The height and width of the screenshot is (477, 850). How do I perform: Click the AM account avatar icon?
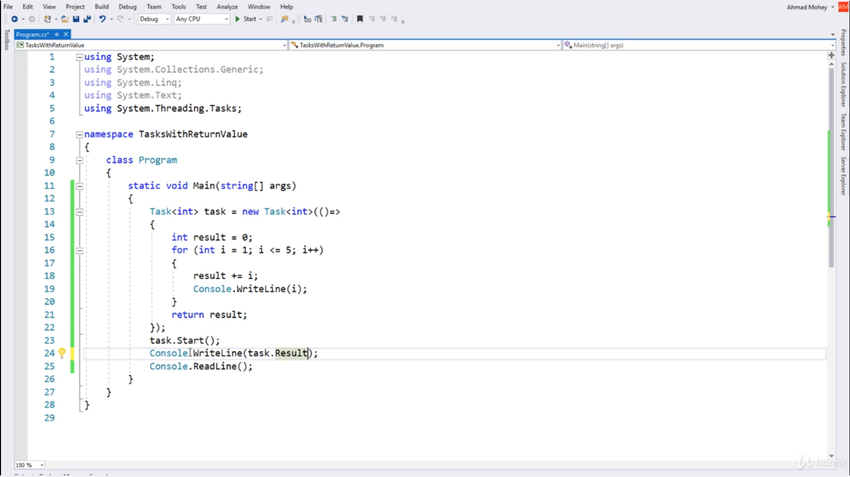843,7
